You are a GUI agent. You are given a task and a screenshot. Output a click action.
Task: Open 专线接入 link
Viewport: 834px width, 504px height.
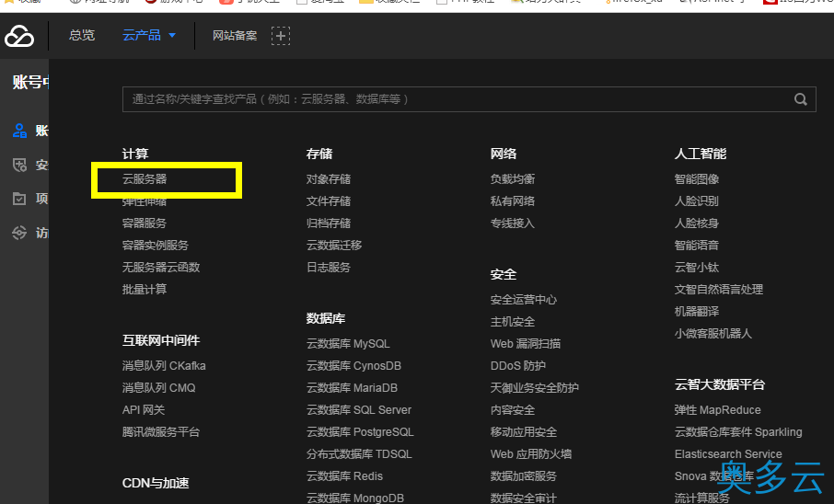click(513, 223)
